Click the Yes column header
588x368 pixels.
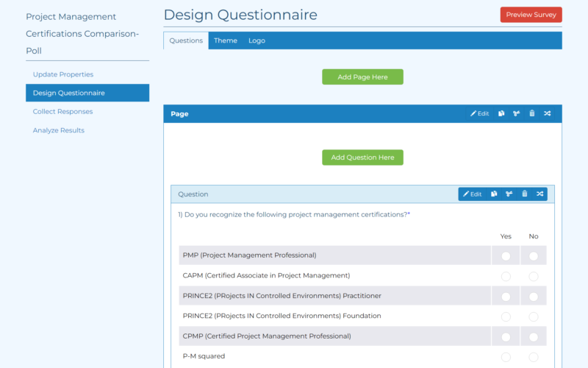(506, 236)
